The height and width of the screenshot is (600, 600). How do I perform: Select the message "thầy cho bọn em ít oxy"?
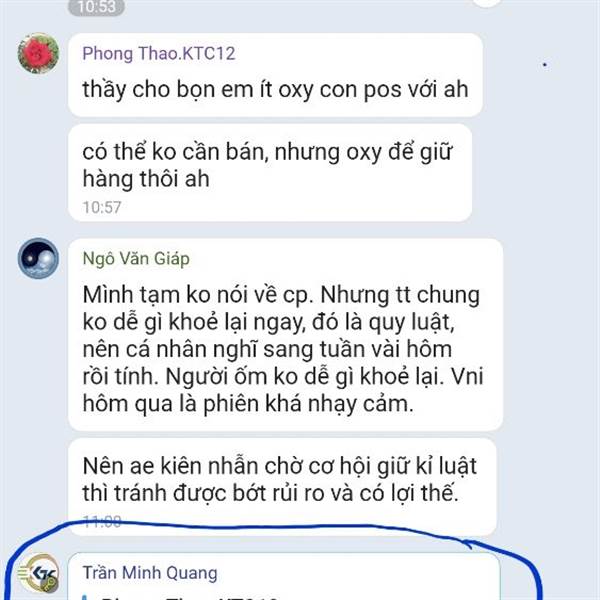tap(275, 75)
